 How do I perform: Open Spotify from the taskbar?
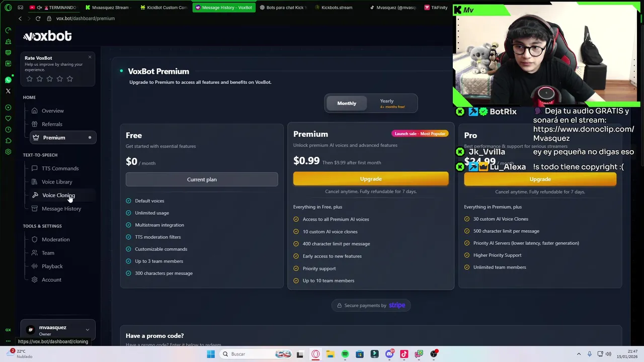click(x=345, y=354)
